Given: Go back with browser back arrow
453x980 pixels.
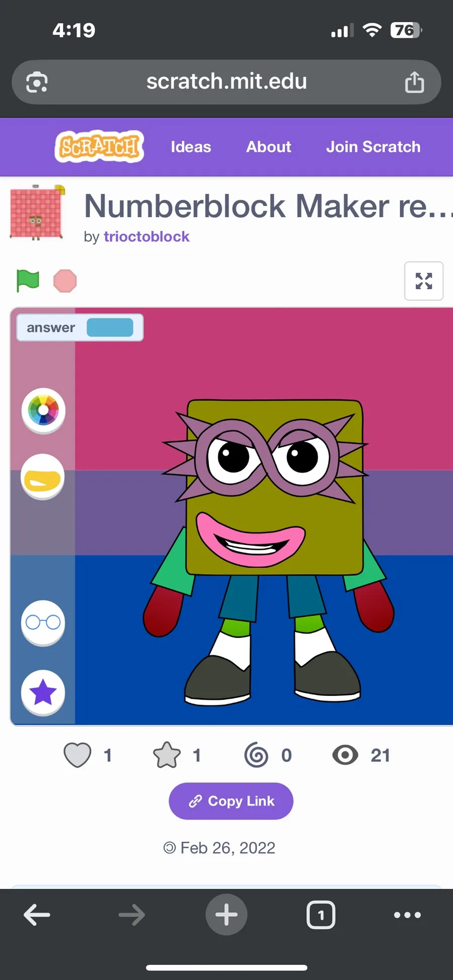Looking at the screenshot, I should [x=37, y=915].
